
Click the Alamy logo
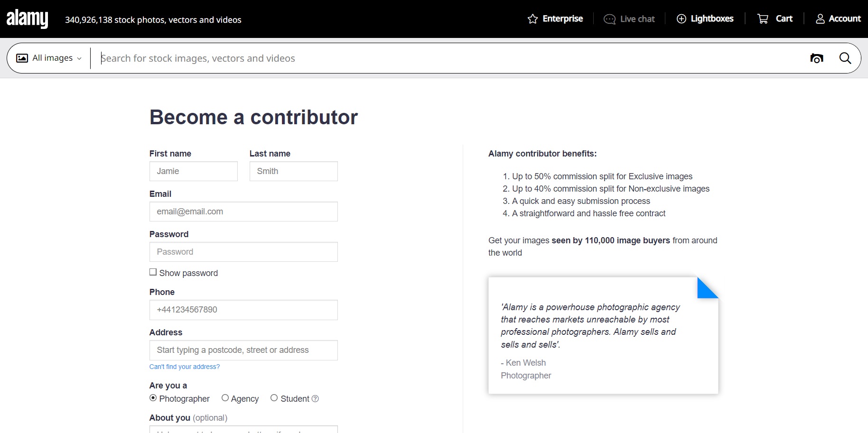(x=27, y=18)
